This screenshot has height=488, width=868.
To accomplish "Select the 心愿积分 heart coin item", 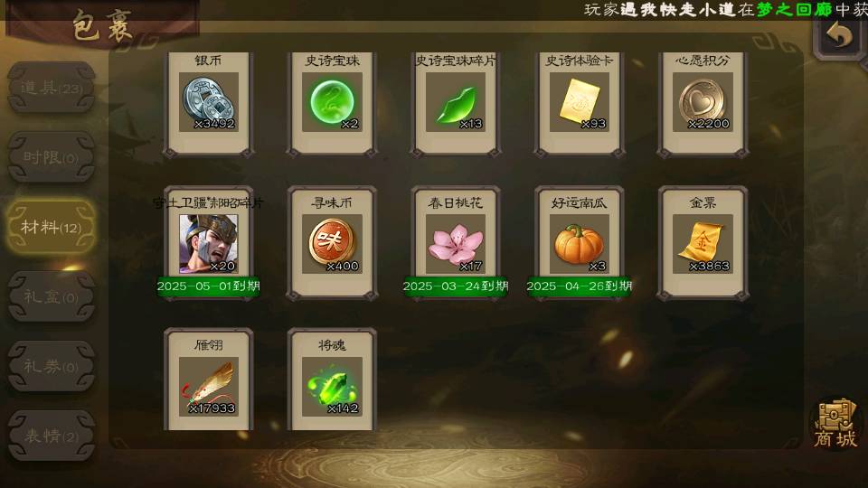I will coord(703,103).
